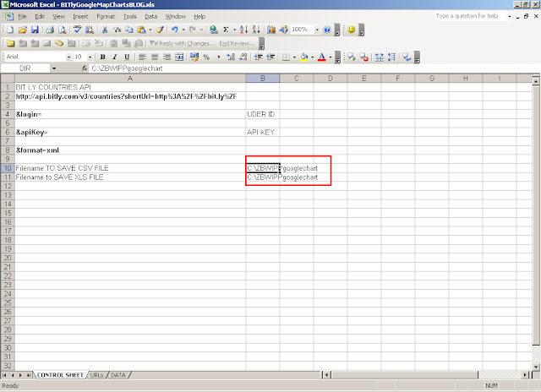The image size is (541, 392).
Task: Click the yellow smiley face icon
Action: coord(352,30)
